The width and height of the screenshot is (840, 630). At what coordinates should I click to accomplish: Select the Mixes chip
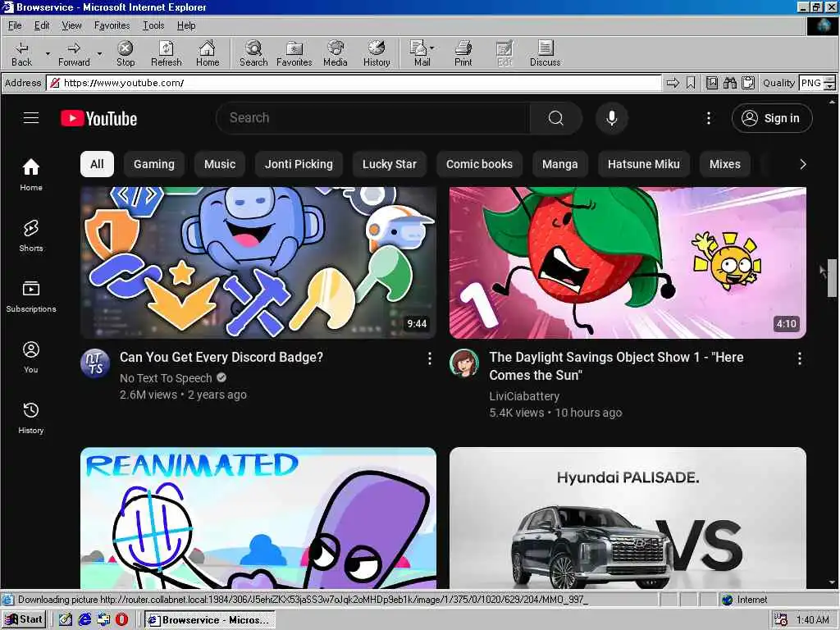tap(725, 164)
